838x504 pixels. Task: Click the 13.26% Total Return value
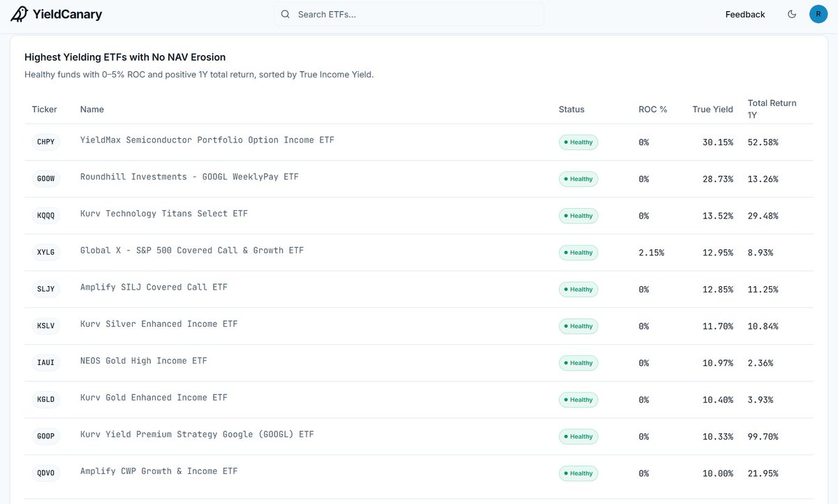click(763, 179)
